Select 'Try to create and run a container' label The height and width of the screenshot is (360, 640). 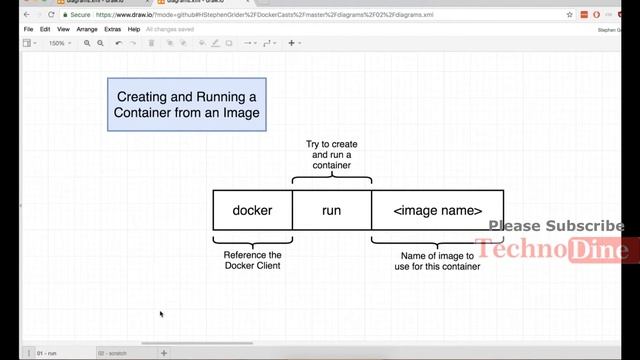pyautogui.click(x=331, y=155)
